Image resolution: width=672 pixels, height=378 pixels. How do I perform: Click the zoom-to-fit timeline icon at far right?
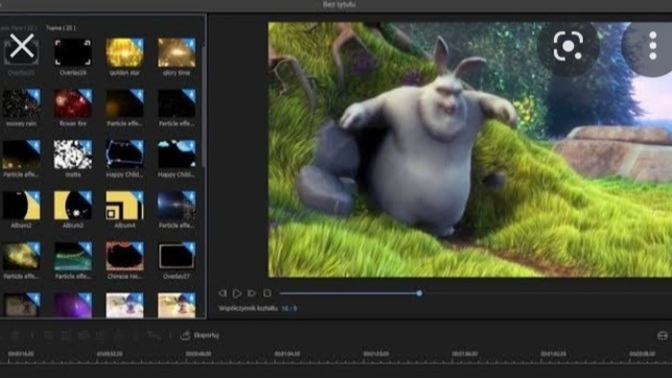pos(663,335)
